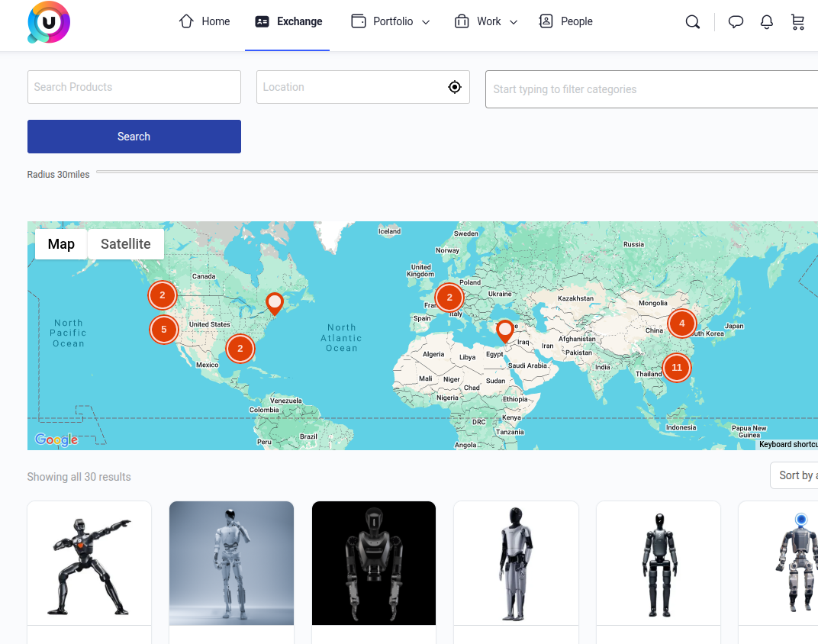Viewport: 818px width, 644px height.
Task: Switch map to Satellite view
Action: pos(126,244)
